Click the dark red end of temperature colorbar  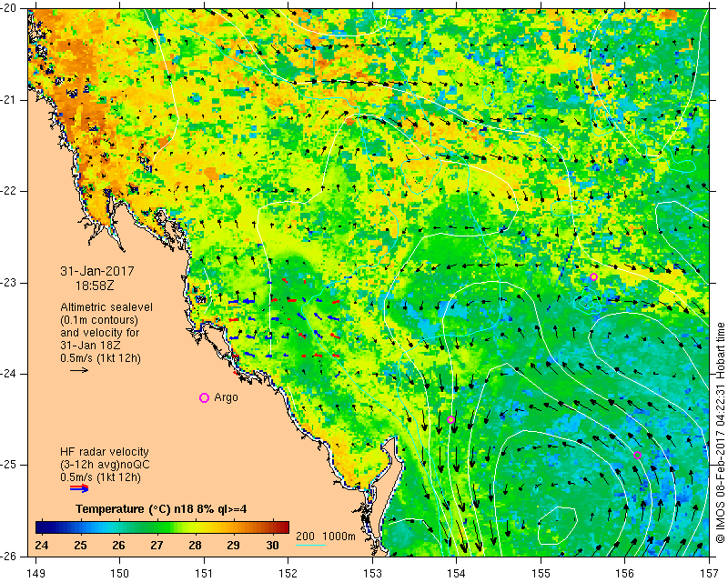284,527
